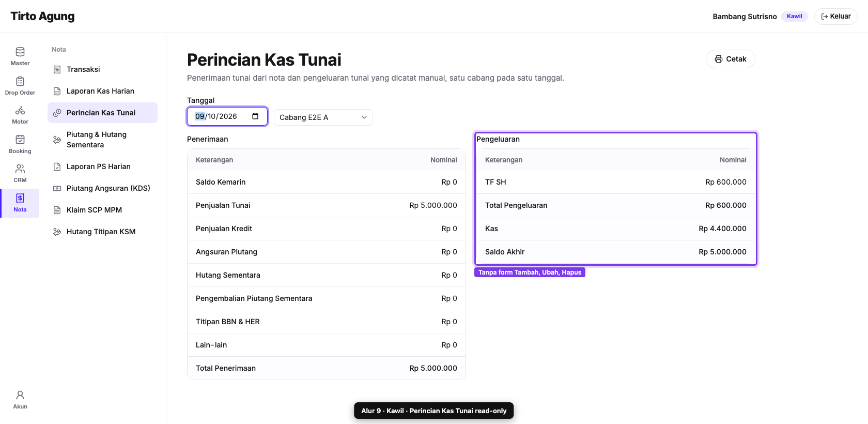868x424 pixels.
Task: Click the Total Pengeluaran row label
Action: point(516,205)
